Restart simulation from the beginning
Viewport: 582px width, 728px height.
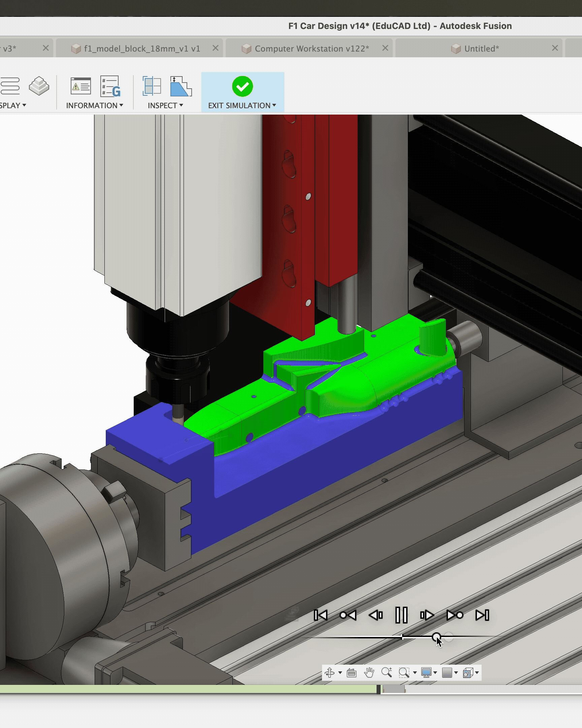tap(321, 615)
